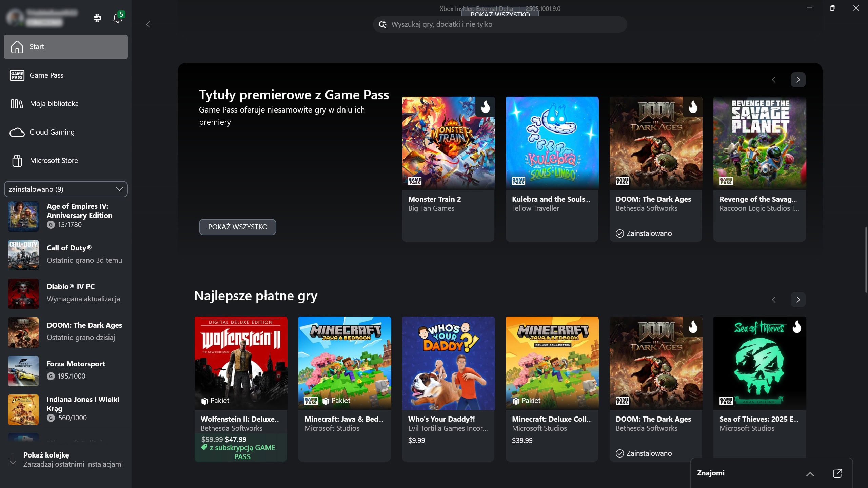Open Forza Motorsport in installed list
Screen dimensions: 868x488
pos(66,371)
